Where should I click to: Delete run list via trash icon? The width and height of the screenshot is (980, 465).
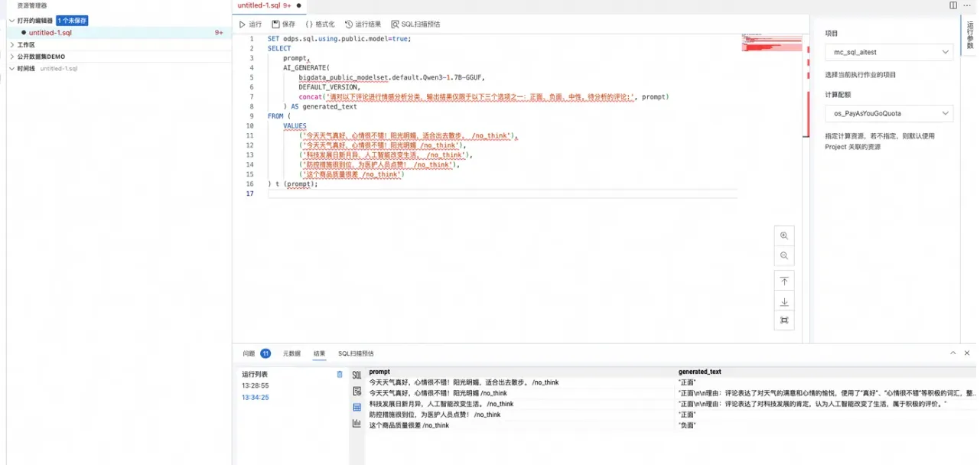click(340, 374)
